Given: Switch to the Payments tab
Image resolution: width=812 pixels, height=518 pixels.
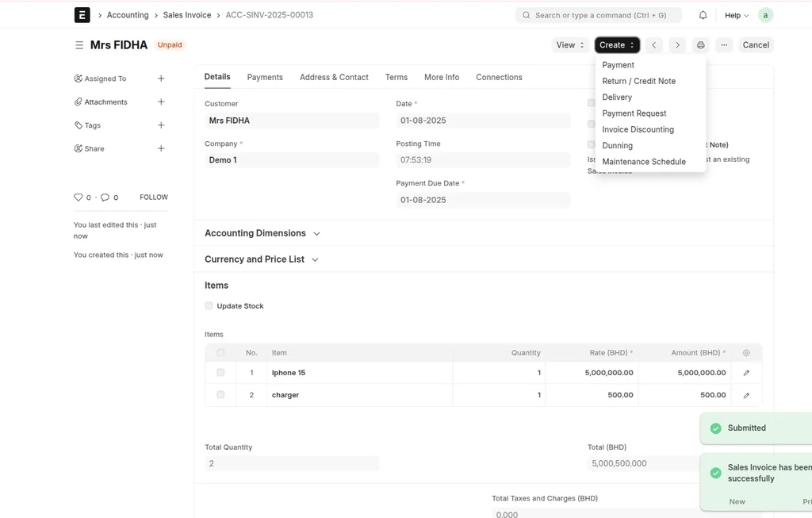Looking at the screenshot, I should [265, 77].
